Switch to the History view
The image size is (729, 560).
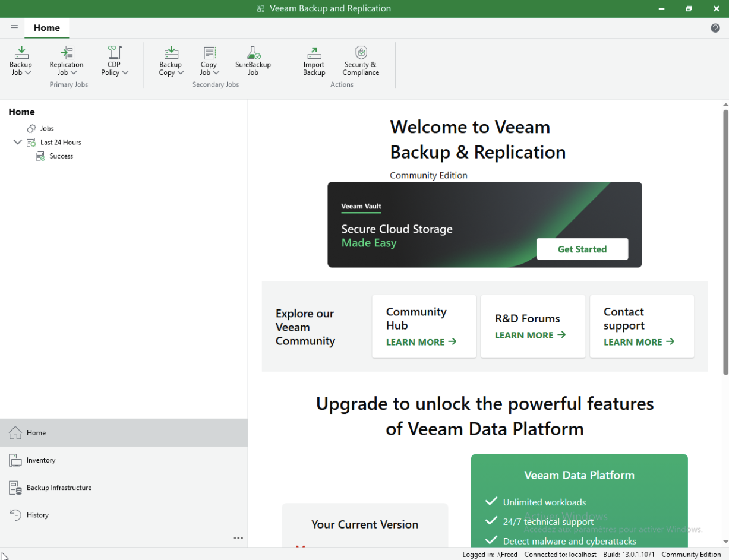pos(37,515)
